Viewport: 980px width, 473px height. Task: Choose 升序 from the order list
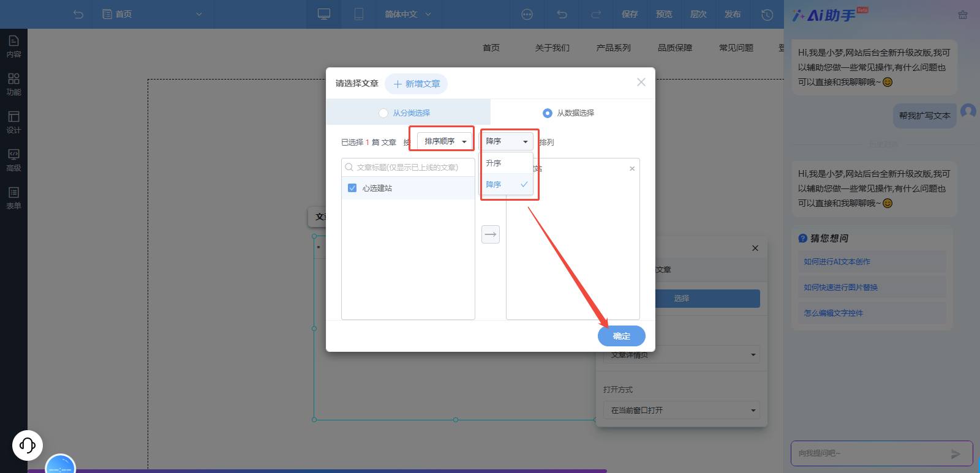pyautogui.click(x=507, y=163)
